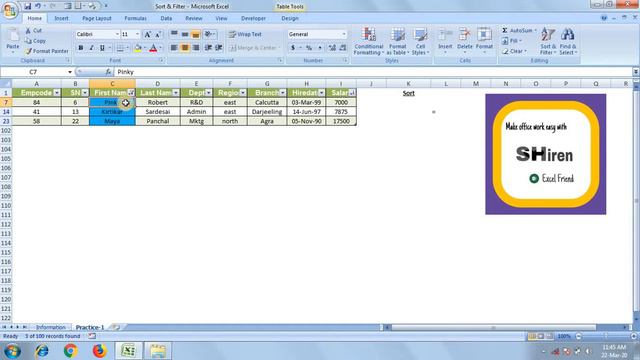This screenshot has width=640, height=360.
Task: Apply the red Font Color swatch
Action: 153,48
